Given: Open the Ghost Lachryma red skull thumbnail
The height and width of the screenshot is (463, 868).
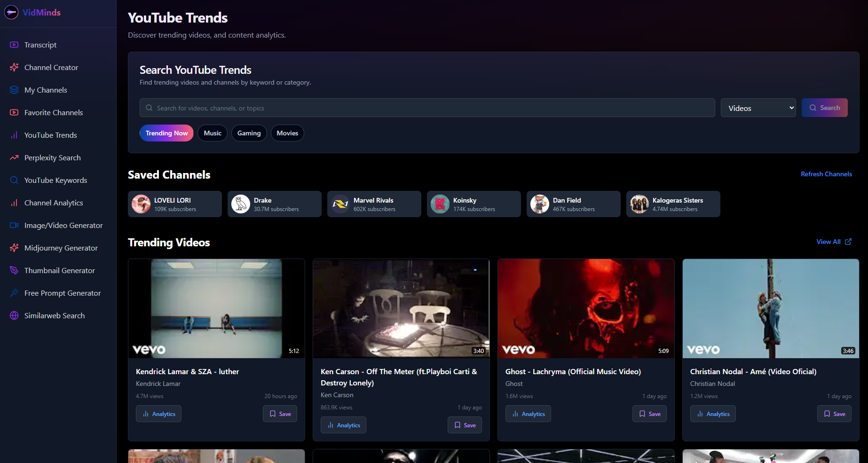Looking at the screenshot, I should [586, 308].
